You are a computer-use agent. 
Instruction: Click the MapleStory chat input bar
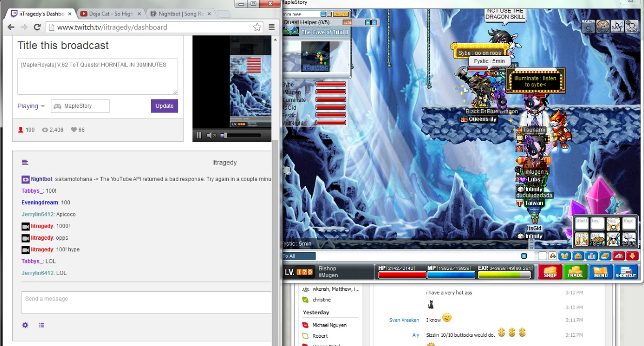418,256
